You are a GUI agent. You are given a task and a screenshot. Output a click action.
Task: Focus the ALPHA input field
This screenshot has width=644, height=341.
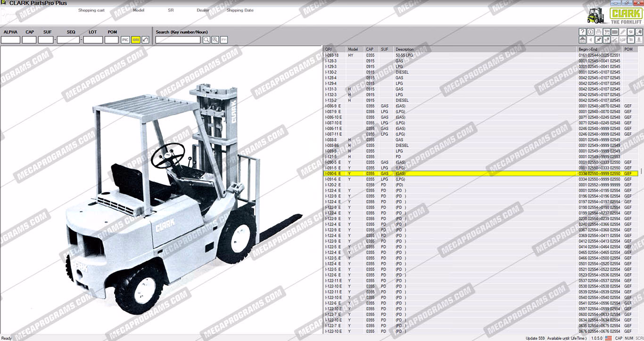10,40
